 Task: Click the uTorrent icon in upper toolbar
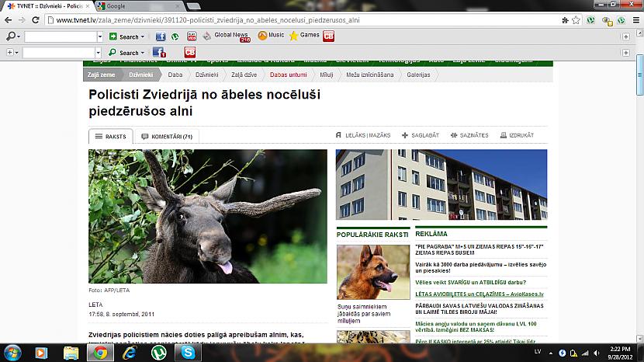coord(175,37)
